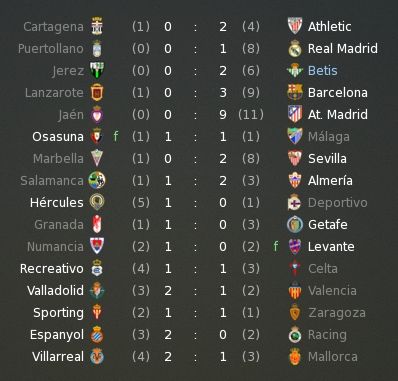Open the Valladolid team name

click(x=55, y=291)
